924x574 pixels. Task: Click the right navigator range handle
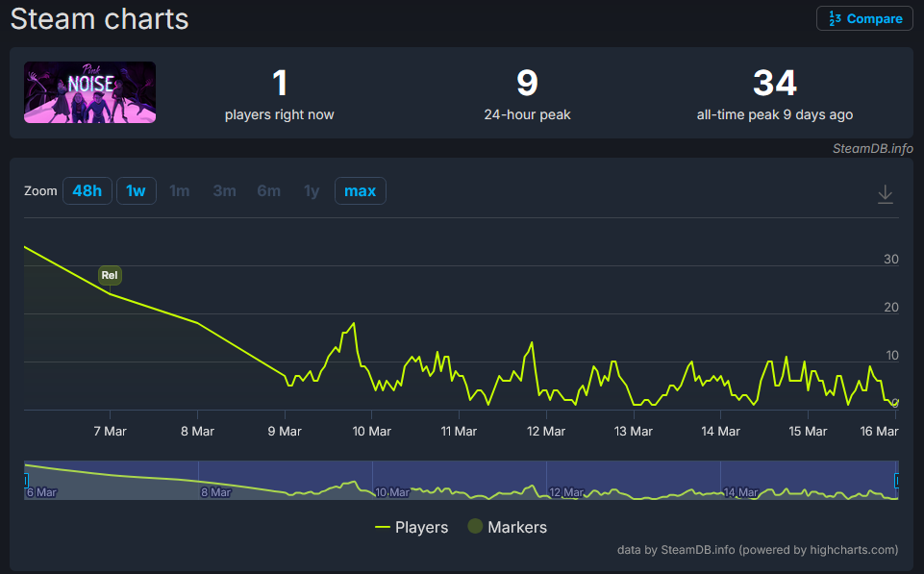(897, 481)
